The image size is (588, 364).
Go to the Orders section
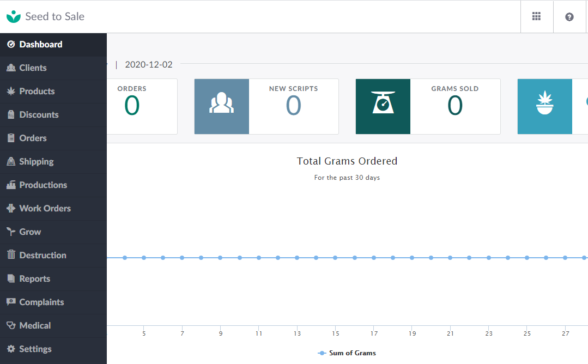tap(33, 138)
